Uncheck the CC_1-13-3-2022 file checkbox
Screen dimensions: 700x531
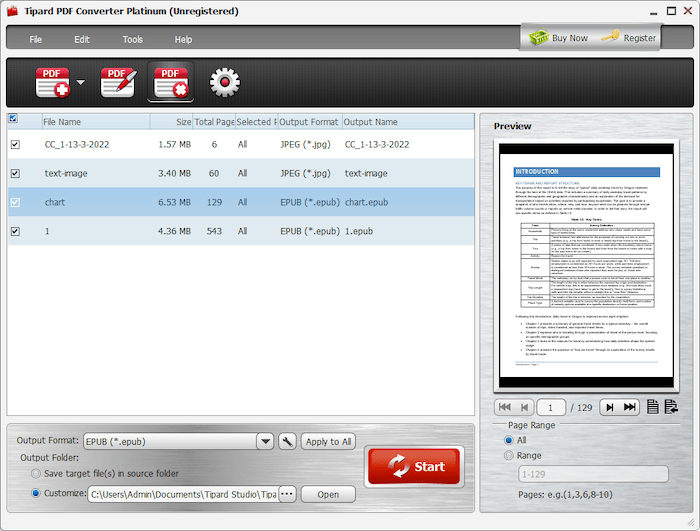tap(14, 145)
